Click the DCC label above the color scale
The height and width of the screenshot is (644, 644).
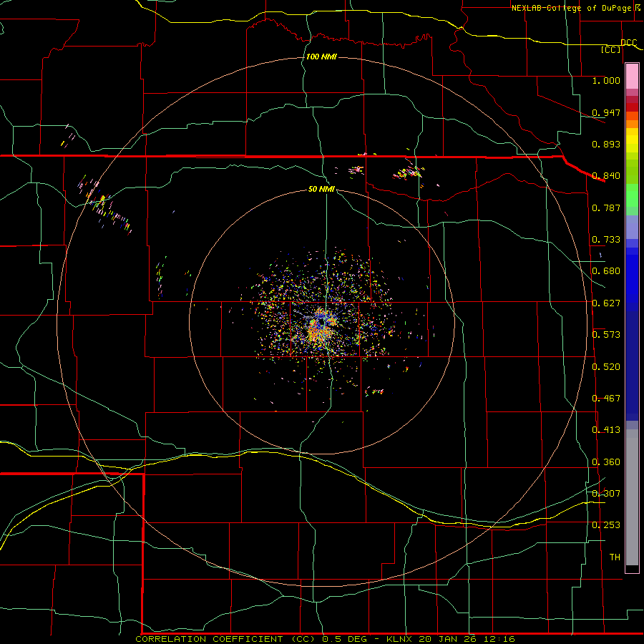point(628,43)
